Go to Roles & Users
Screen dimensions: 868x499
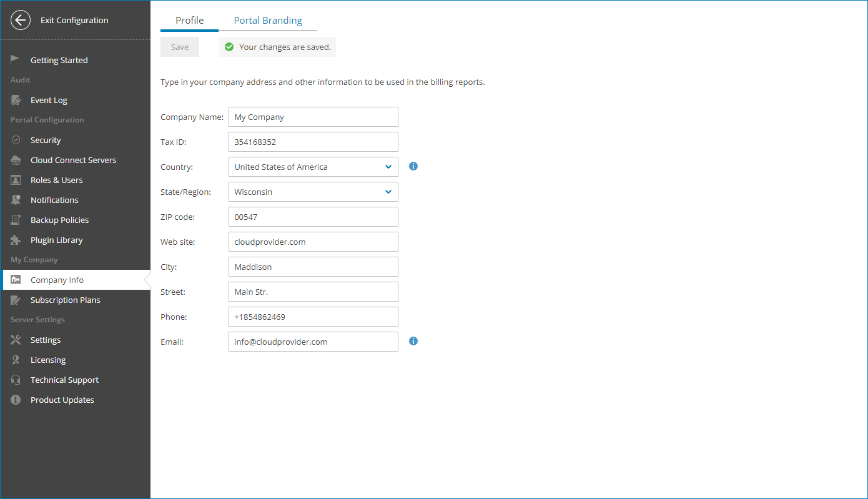56,180
